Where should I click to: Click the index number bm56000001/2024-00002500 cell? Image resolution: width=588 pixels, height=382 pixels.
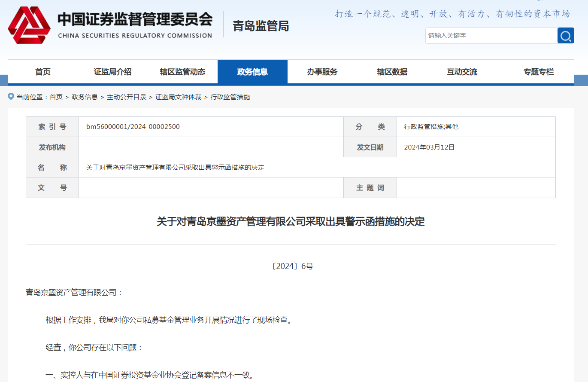point(133,127)
